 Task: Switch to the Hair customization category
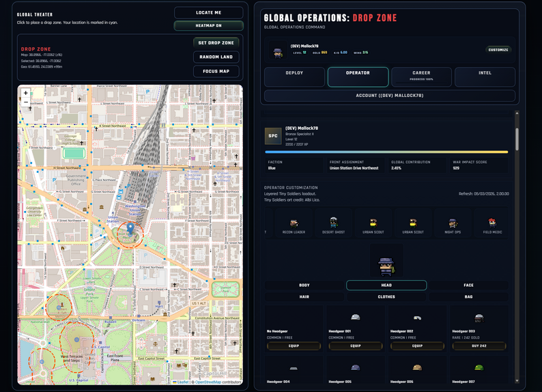pos(304,296)
